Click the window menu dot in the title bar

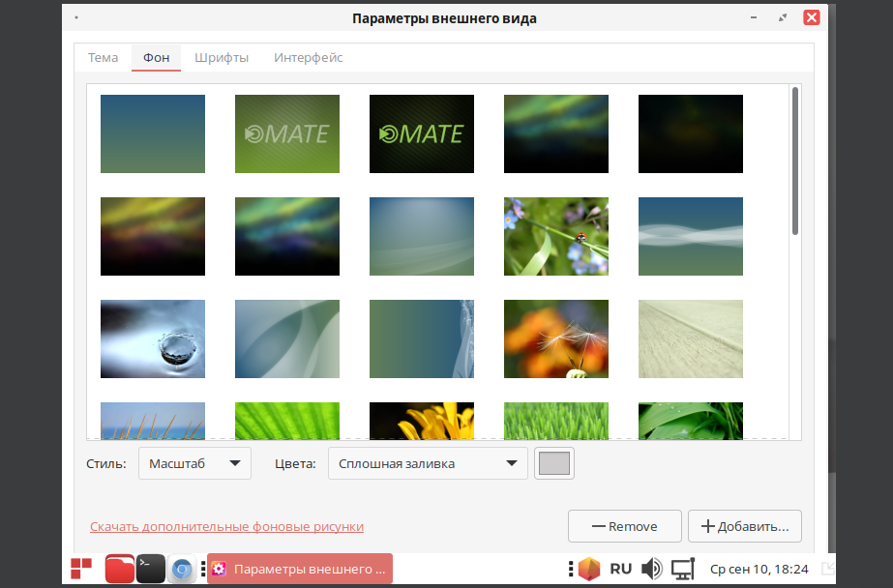coord(76,17)
